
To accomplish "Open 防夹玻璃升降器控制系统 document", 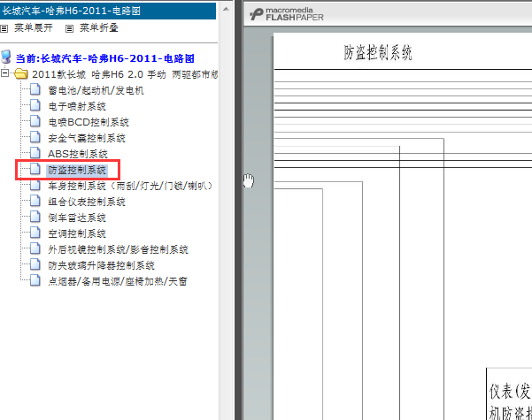I will tap(101, 265).
